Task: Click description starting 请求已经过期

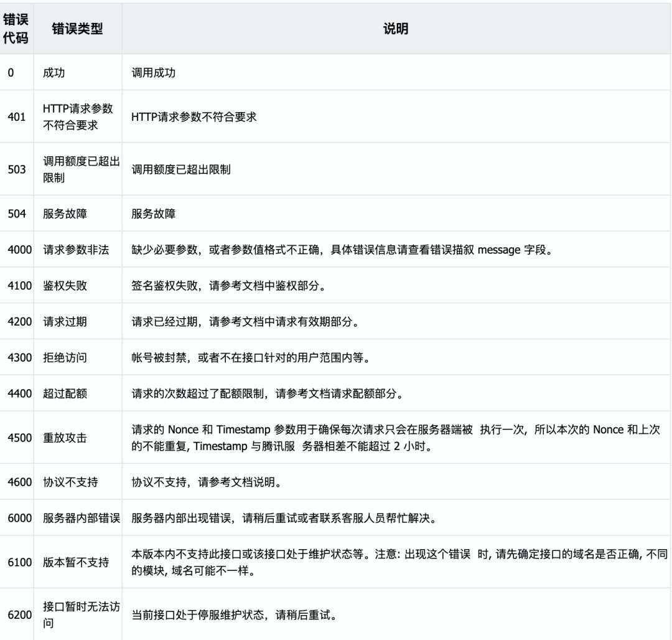Action: click(246, 321)
